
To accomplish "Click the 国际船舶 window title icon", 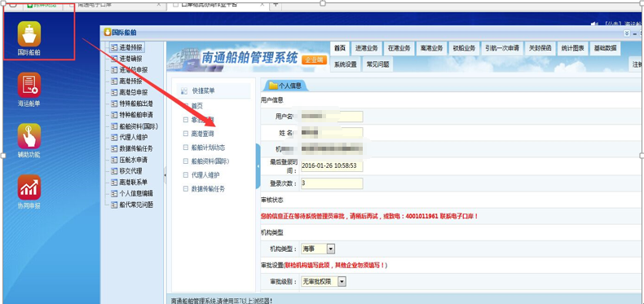I will pyautogui.click(x=107, y=32).
